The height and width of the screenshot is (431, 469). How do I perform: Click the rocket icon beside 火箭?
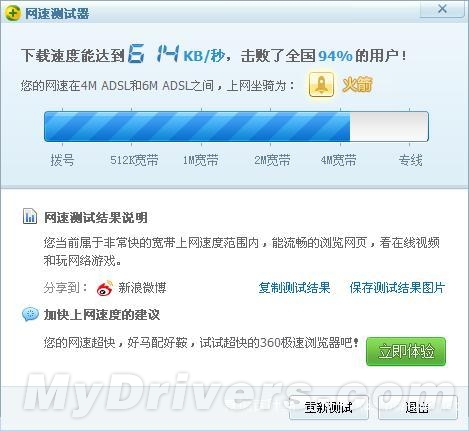coord(321,85)
